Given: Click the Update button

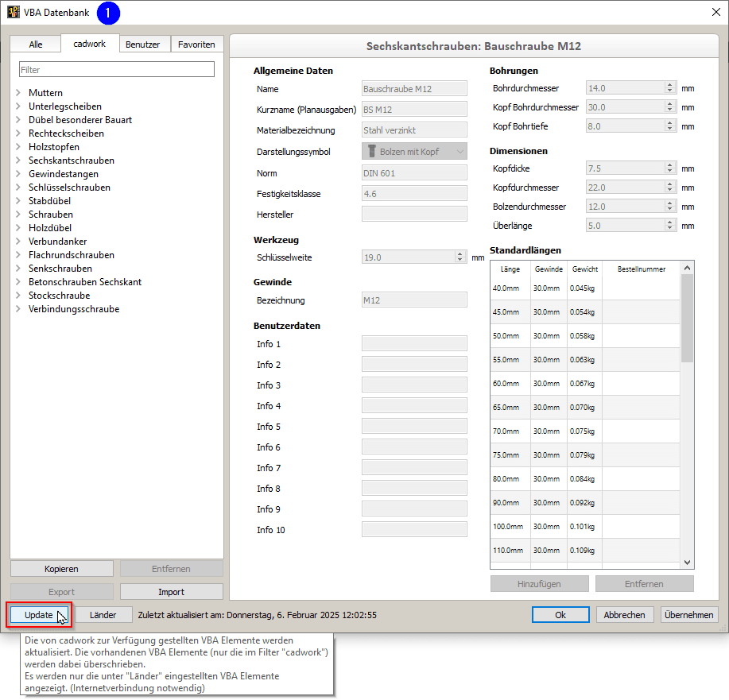Looking at the screenshot, I should [38, 615].
